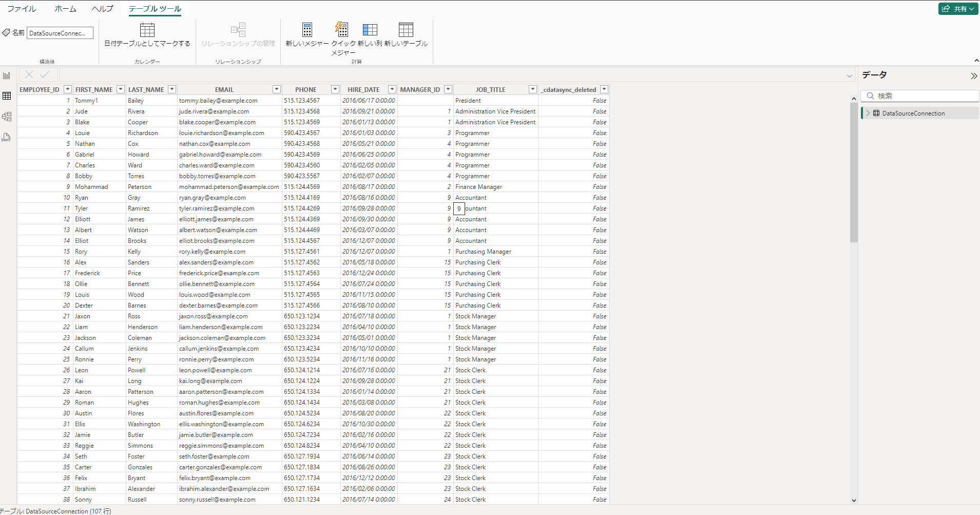The image size is (980, 515).
Task: Cancel formula input with the X icon
Action: pyautogui.click(x=29, y=74)
